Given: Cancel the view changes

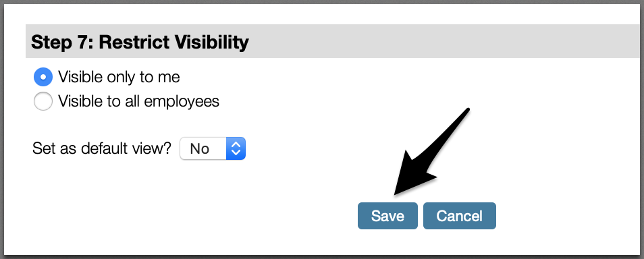Looking at the screenshot, I should 460,216.
